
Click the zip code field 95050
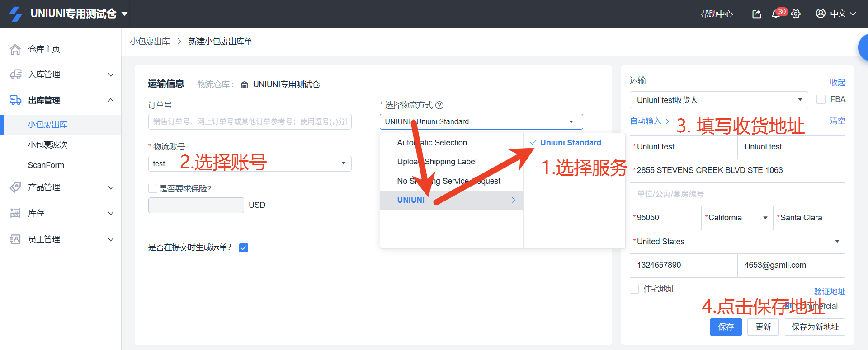click(665, 218)
